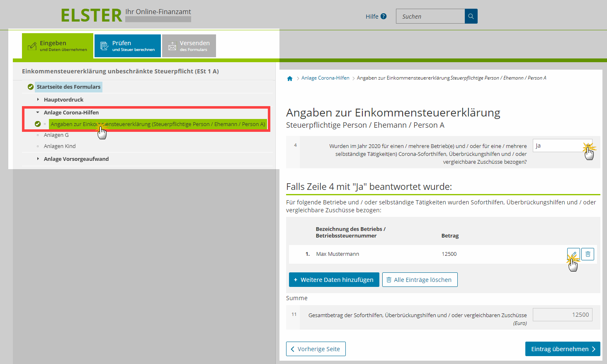607x364 pixels.
Task: Expand the Anlage Vorsorgeaufwand tree node
Action: click(x=38, y=159)
